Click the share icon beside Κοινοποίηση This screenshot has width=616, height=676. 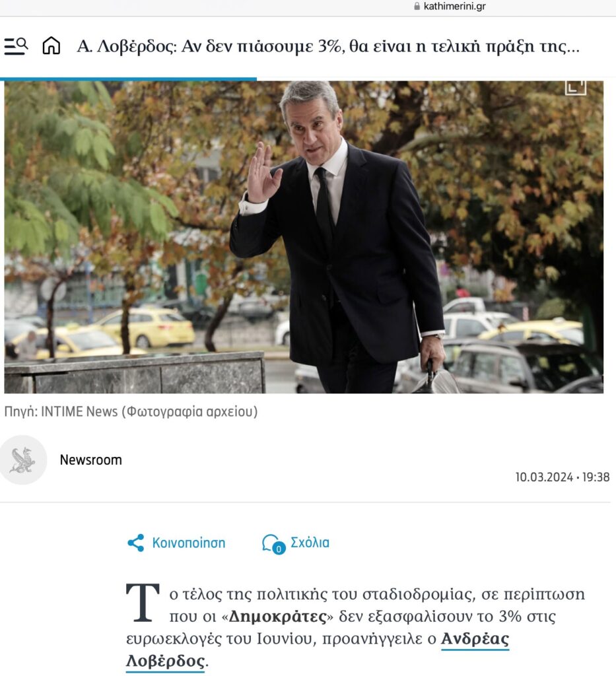coord(136,543)
